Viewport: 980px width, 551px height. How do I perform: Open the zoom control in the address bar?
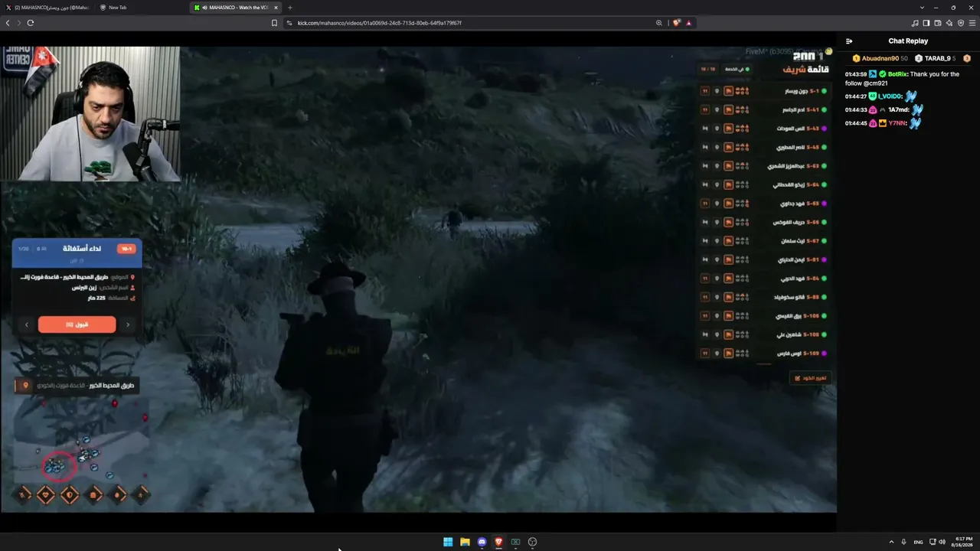658,23
